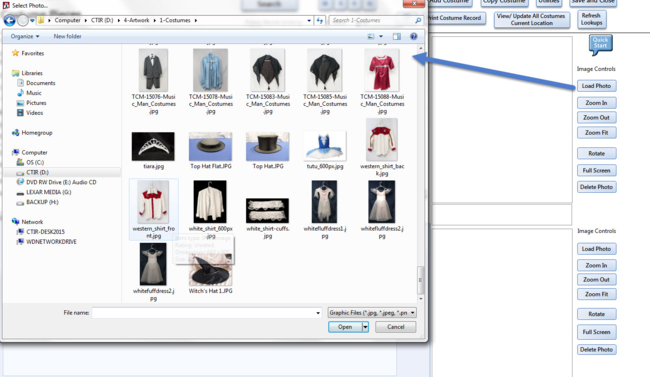
Task: Toggle the preview pane icon
Action: tap(397, 36)
